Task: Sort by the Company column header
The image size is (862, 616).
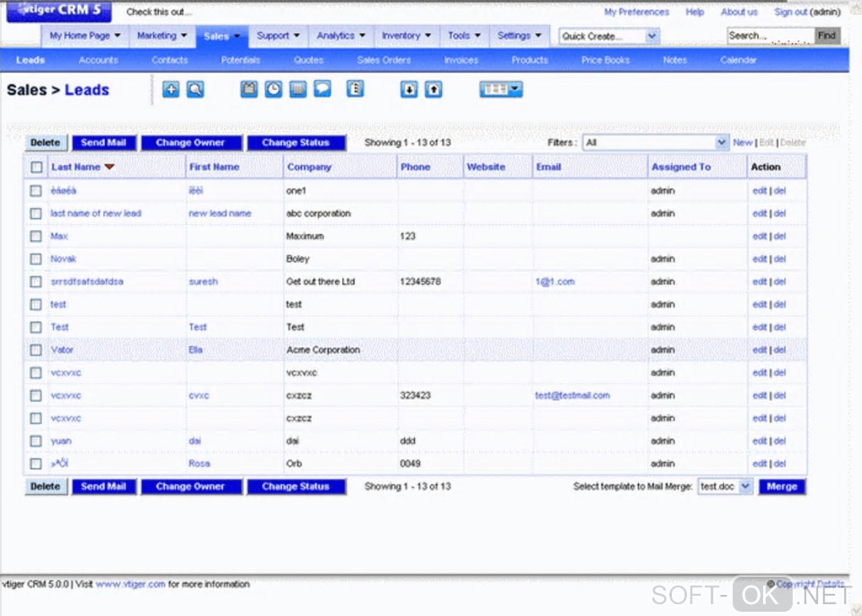Action: point(309,167)
